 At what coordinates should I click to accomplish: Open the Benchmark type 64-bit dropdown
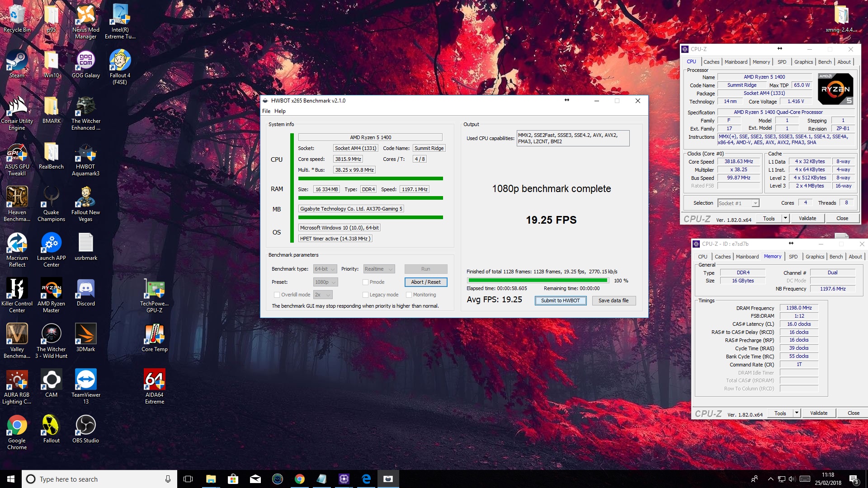coord(325,269)
